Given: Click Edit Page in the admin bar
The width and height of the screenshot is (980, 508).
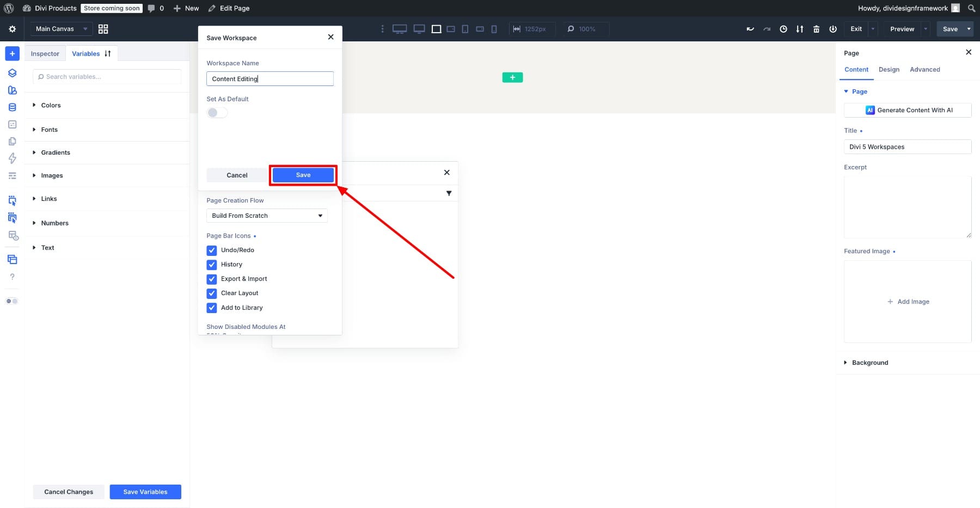Looking at the screenshot, I should tap(229, 8).
